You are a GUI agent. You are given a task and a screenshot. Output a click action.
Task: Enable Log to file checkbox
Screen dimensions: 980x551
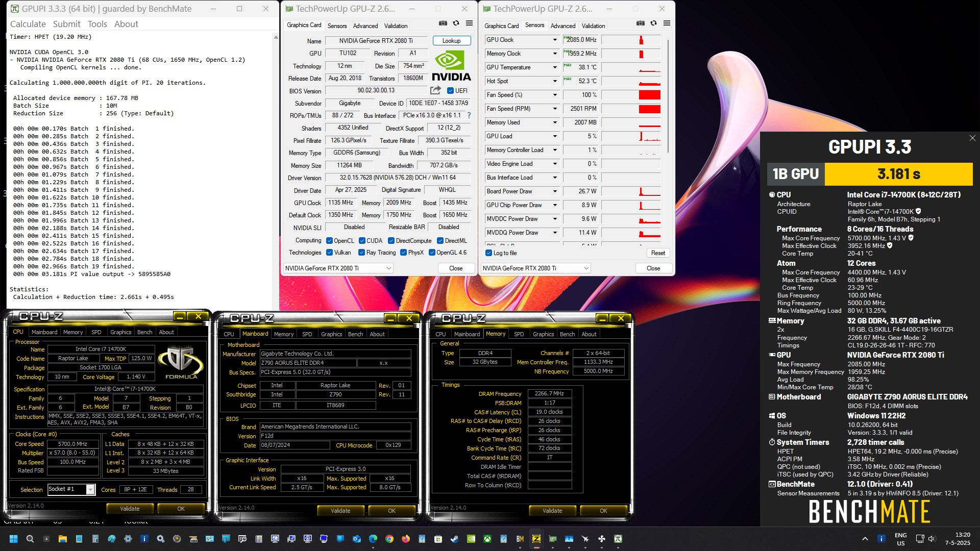(488, 253)
